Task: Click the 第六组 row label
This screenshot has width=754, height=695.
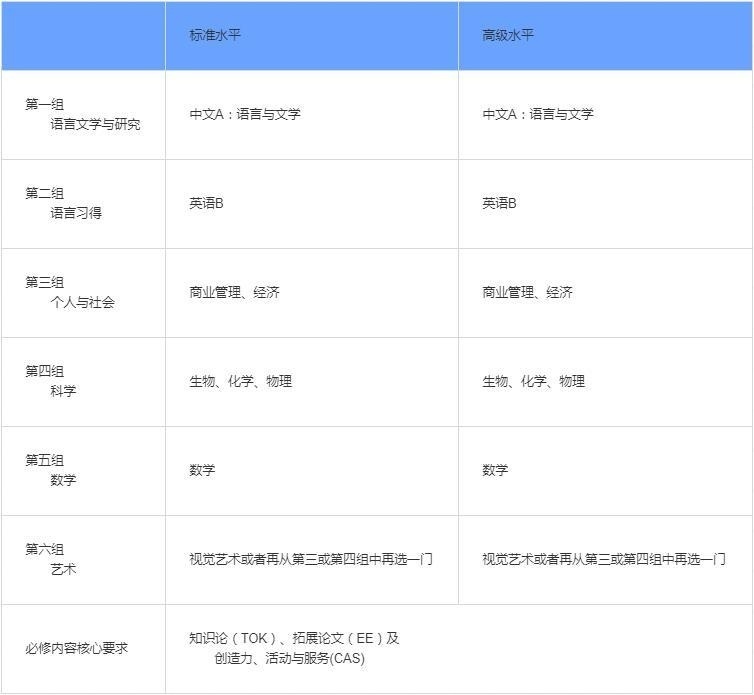Action: [x=44, y=549]
